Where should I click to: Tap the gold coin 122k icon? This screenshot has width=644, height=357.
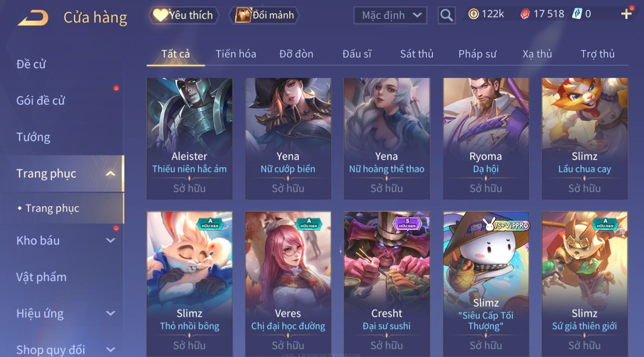click(473, 14)
